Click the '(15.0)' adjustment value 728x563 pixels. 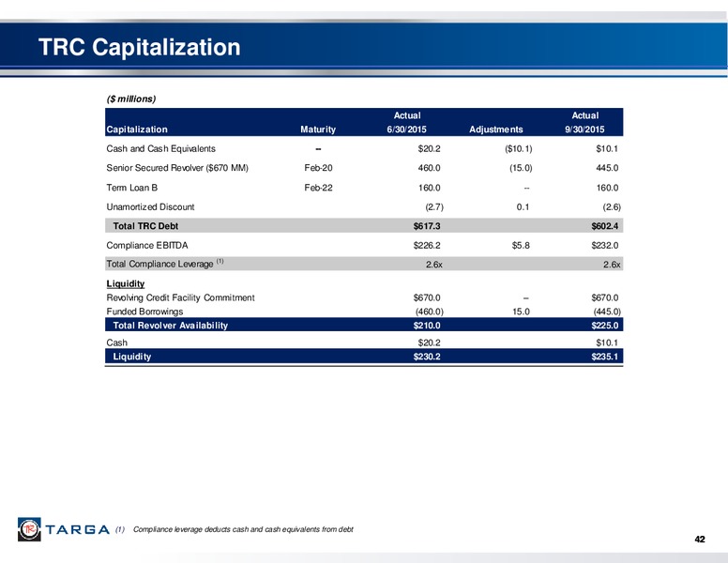click(521, 168)
